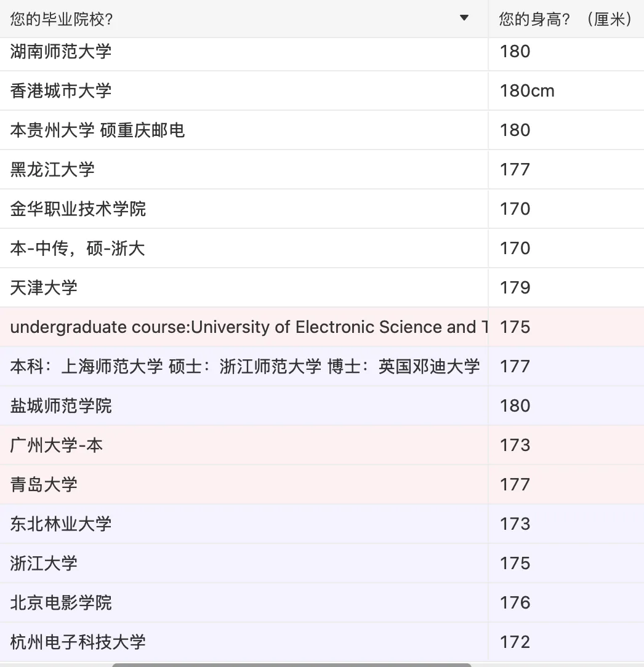Viewport: 644px width, 667px height.
Task: Select the 青岛大学 cell
Action: 44,485
